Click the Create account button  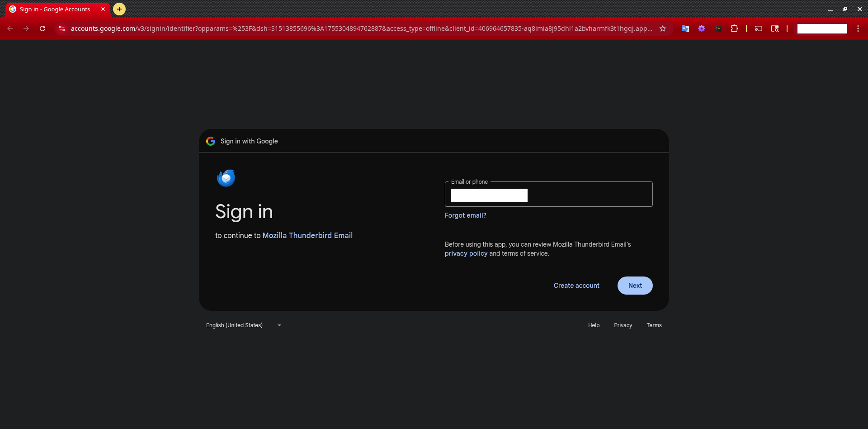(x=576, y=286)
